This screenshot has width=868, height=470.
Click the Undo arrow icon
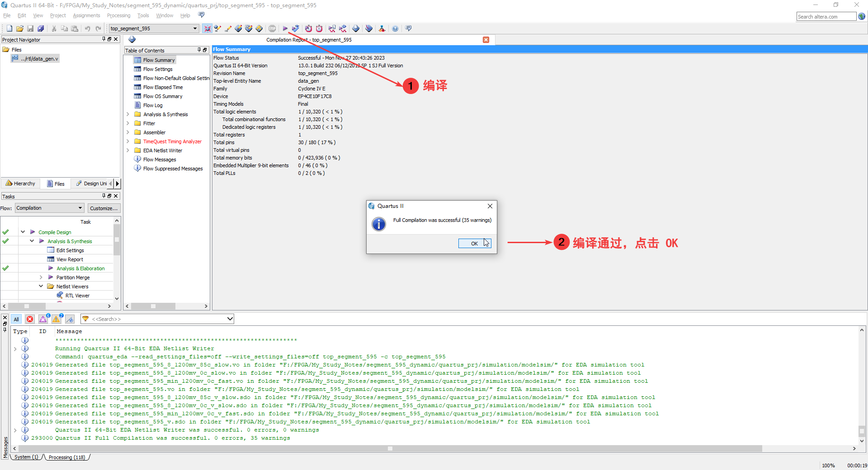[x=88, y=28]
